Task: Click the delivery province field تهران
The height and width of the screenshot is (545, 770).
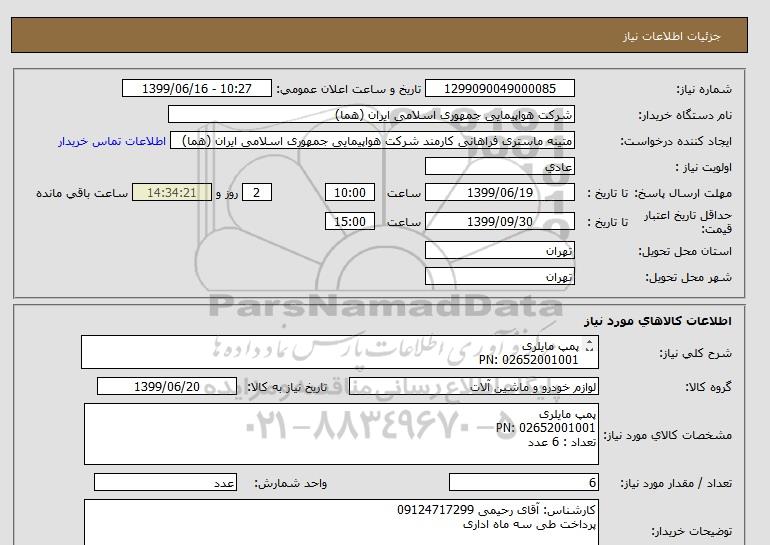Action: [x=499, y=250]
